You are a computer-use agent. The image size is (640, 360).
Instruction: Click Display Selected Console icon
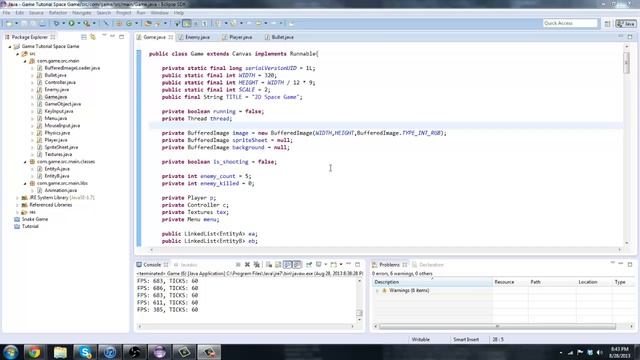[320, 264]
